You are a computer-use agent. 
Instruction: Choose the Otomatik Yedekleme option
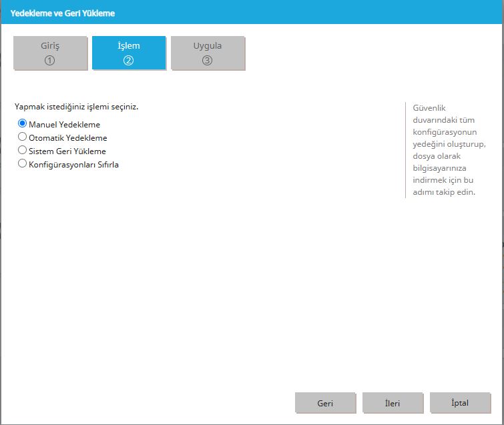click(x=22, y=137)
